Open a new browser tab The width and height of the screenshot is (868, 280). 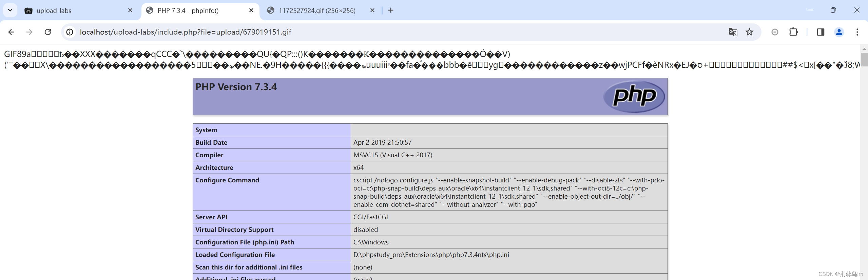(x=391, y=11)
